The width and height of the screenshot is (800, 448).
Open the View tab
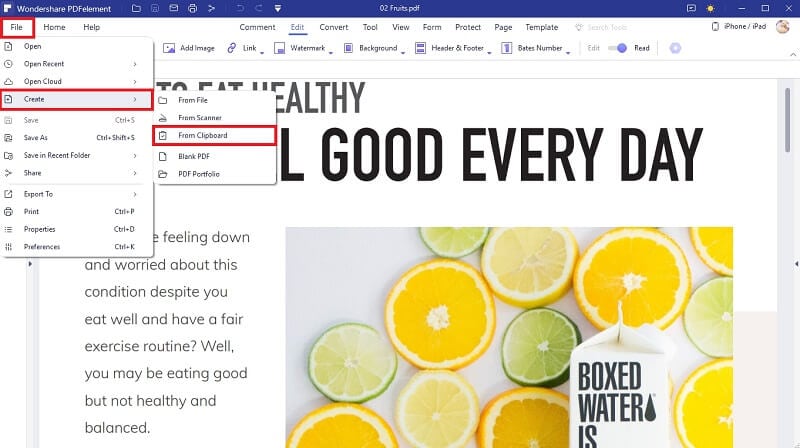click(401, 27)
